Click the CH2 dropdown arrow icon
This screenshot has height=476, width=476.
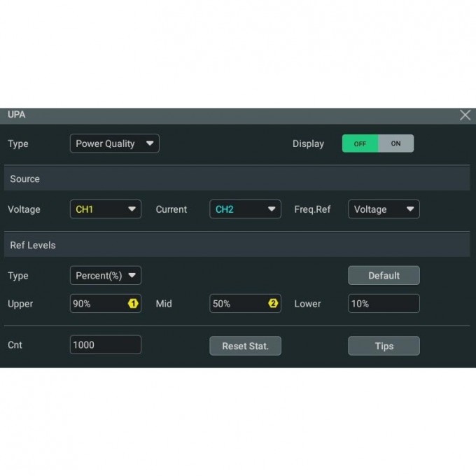[x=271, y=209]
